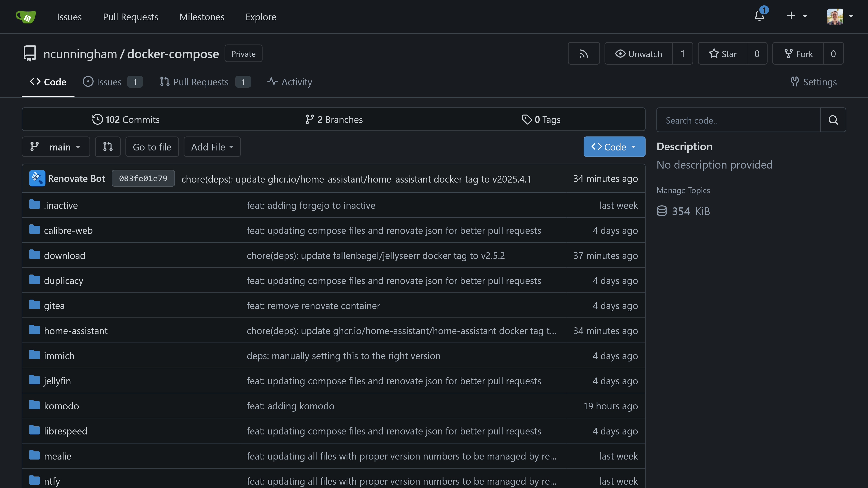Open the create new plus menu
This screenshot has height=488, width=868.
tap(797, 16)
